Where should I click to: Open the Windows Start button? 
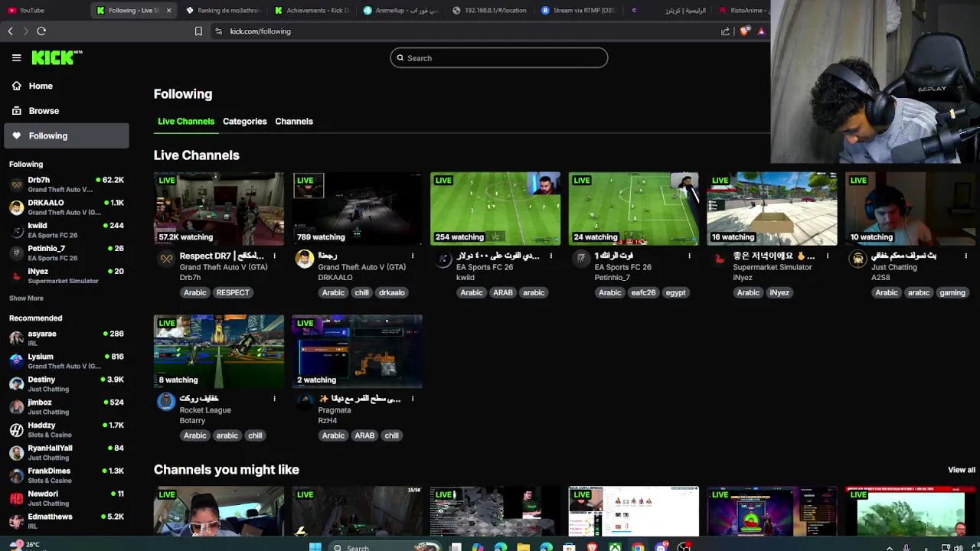(315, 546)
